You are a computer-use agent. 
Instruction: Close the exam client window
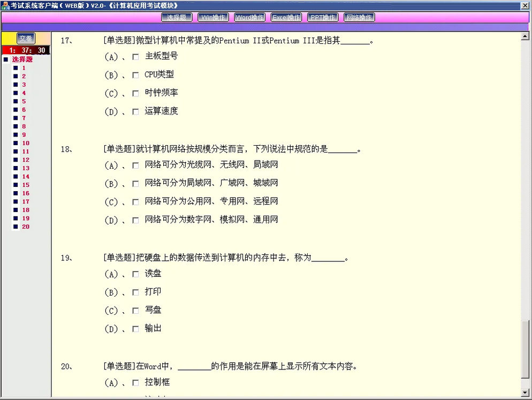tap(526, 6)
